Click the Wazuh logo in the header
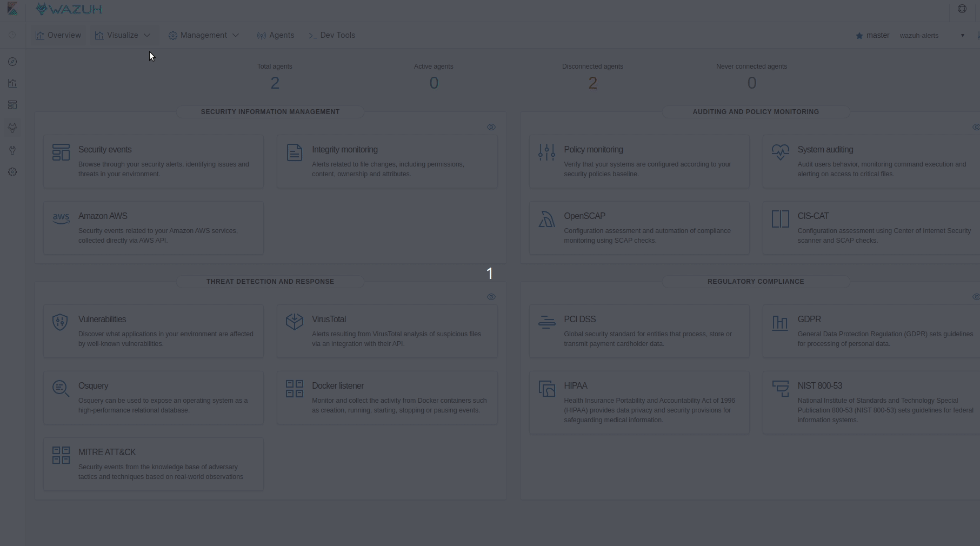The height and width of the screenshot is (546, 980). click(68, 9)
